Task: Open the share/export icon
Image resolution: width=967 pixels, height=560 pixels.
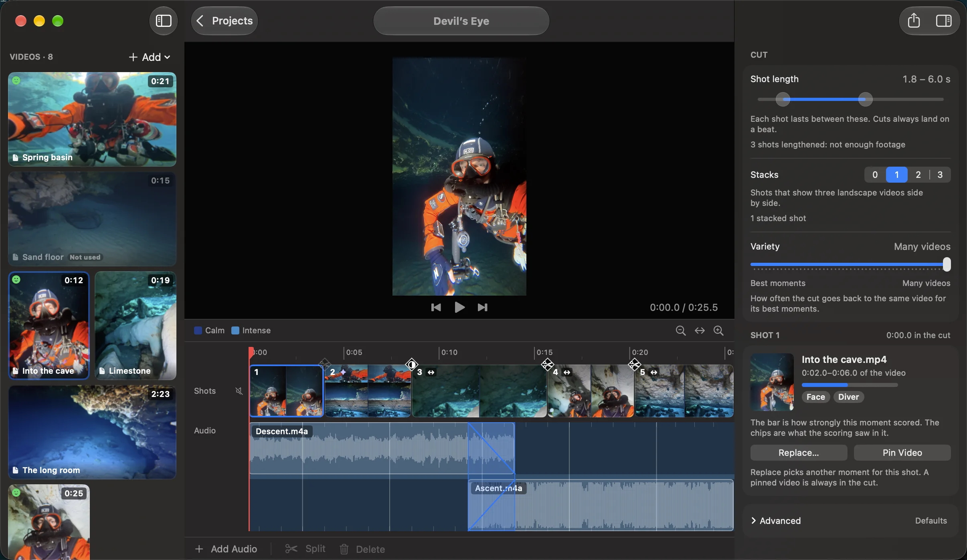Action: point(914,21)
